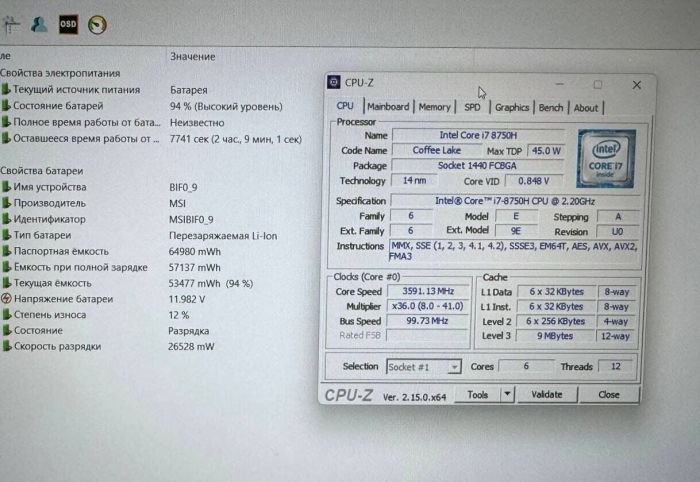Image resolution: width=700 pixels, height=482 pixels.
Task: Open the Bench tab in CPU-Z
Action: click(x=551, y=108)
